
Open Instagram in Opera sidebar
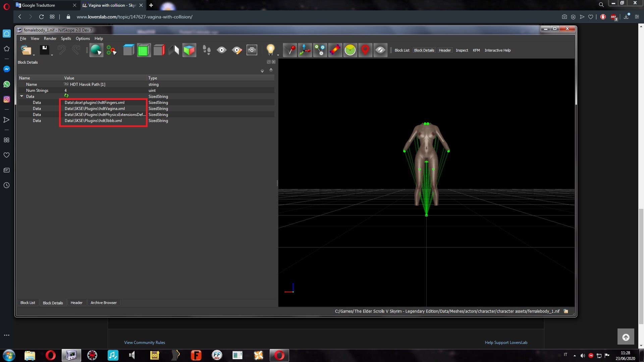[6, 99]
